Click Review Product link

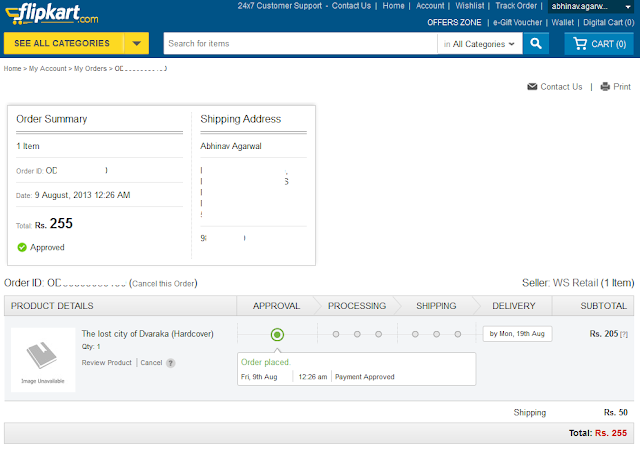[x=107, y=362]
